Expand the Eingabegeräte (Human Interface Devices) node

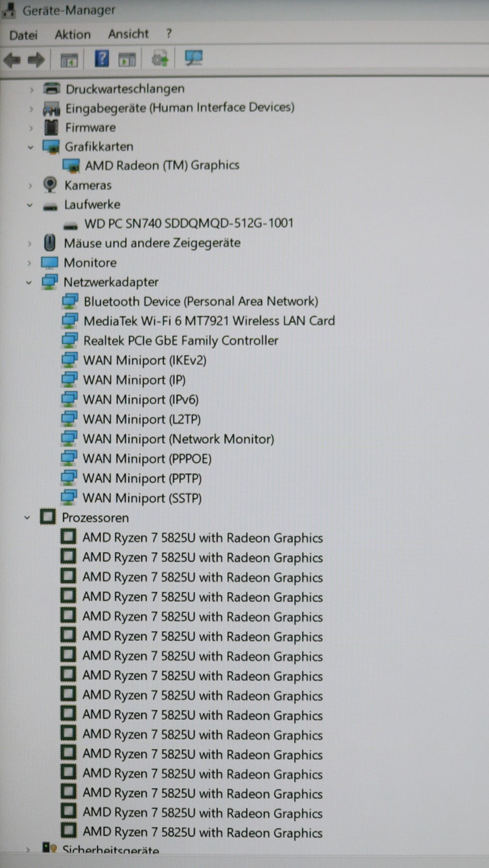point(32,109)
